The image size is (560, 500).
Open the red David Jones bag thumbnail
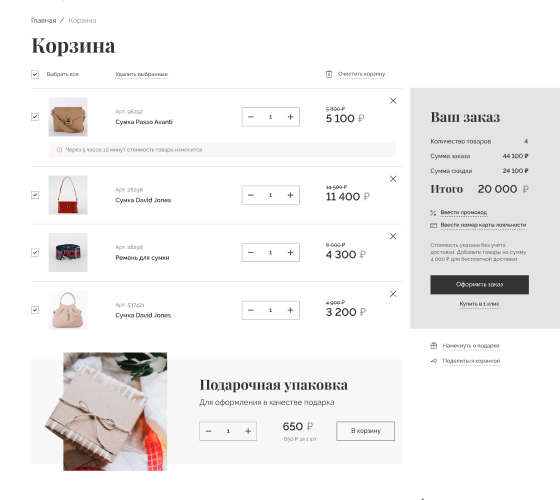point(68,195)
